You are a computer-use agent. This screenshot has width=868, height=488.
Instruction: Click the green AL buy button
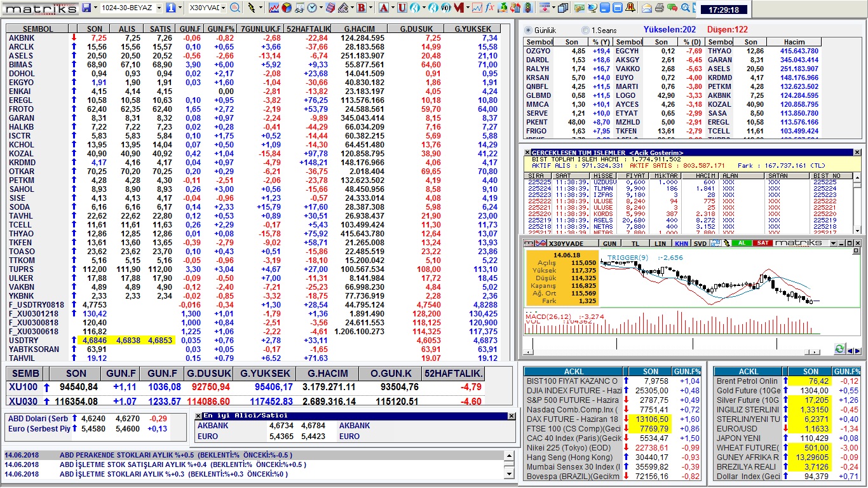point(742,243)
